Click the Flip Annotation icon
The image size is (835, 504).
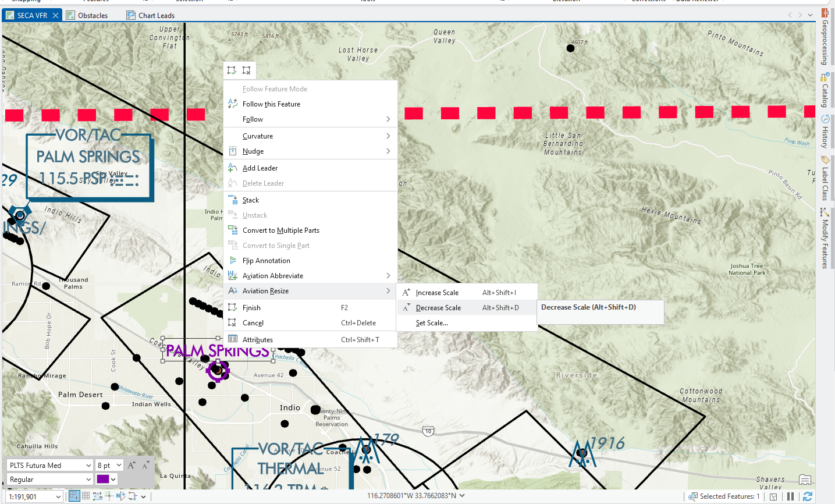233,260
